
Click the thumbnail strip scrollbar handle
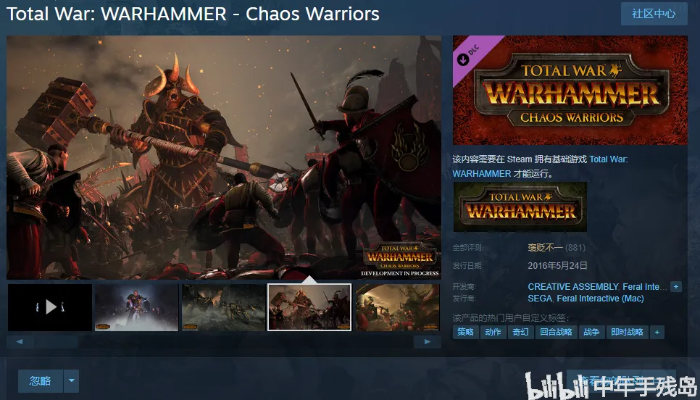[56, 342]
